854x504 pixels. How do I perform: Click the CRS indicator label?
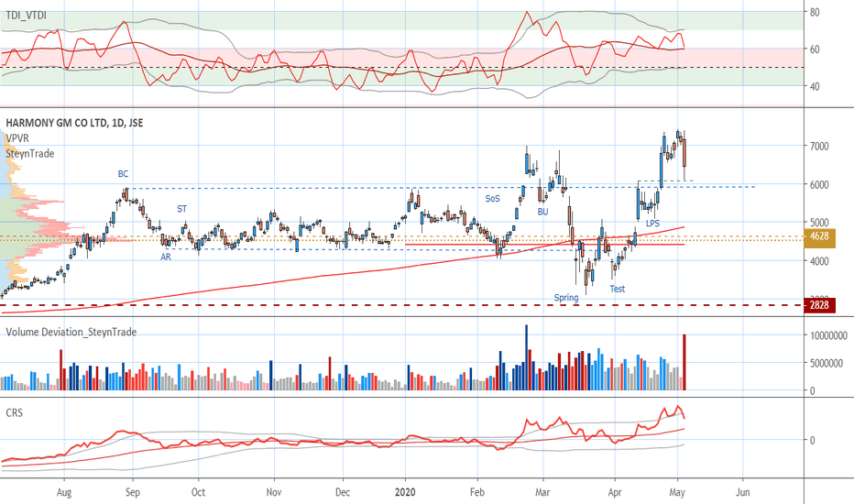coord(14,413)
